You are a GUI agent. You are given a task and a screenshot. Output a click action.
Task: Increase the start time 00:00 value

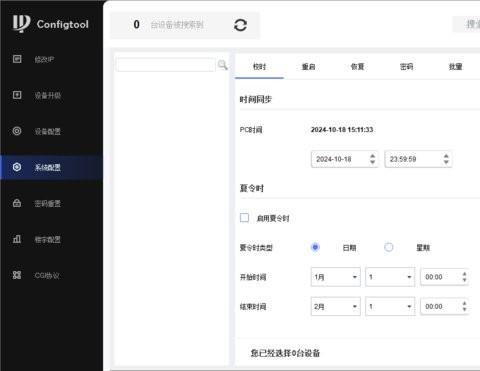point(464,274)
